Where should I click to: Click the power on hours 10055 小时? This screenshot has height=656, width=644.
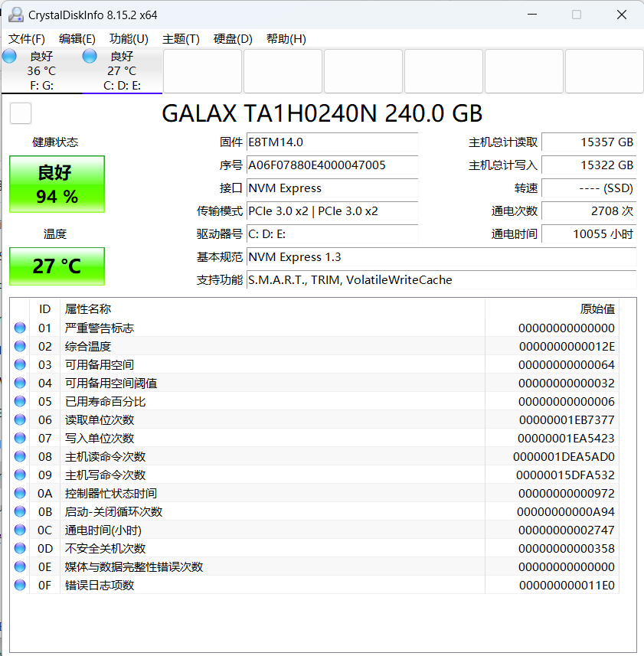(589, 234)
